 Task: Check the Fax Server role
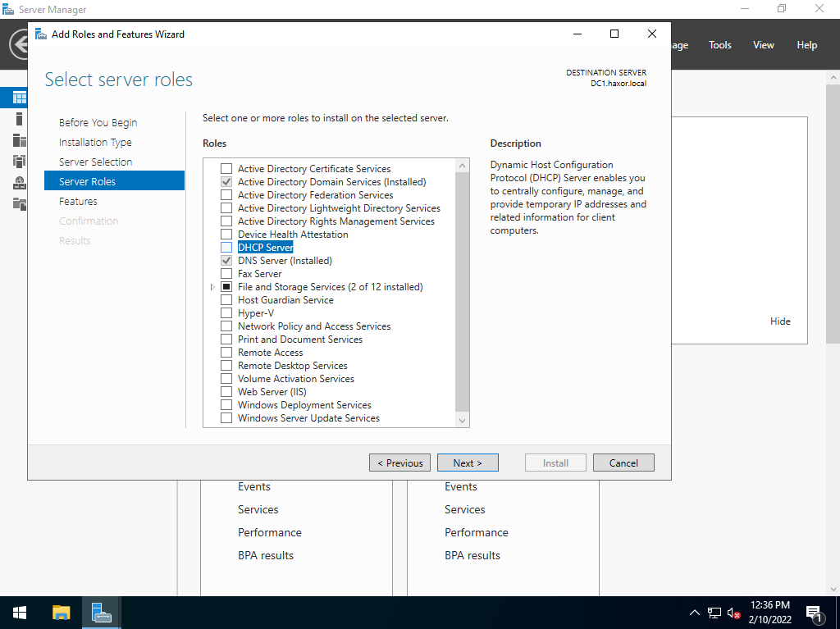click(226, 274)
